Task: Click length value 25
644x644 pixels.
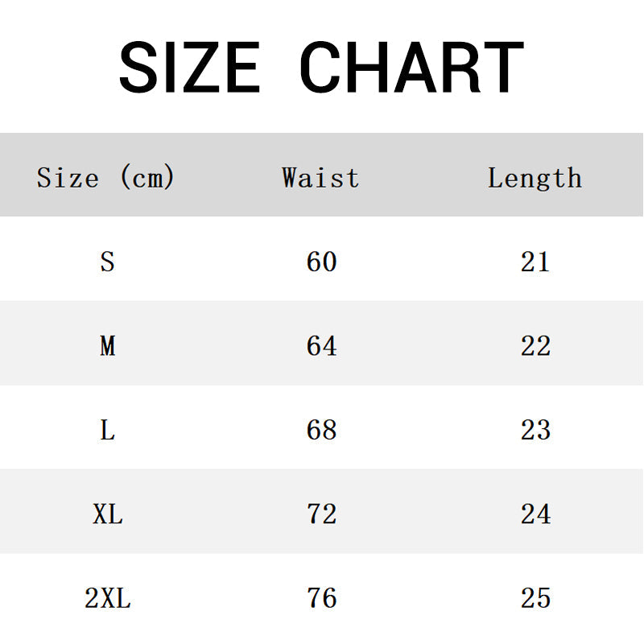Action: [535, 598]
